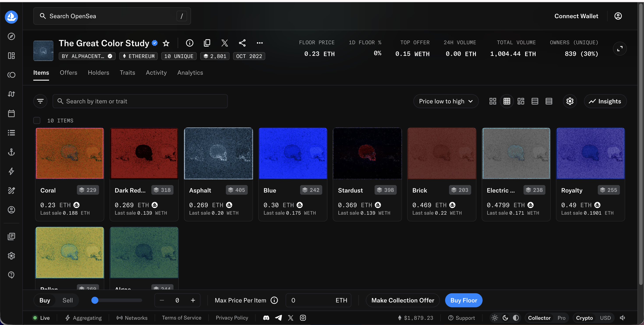644x325 pixels.
Task: Open the Activity tab
Action: [156, 72]
